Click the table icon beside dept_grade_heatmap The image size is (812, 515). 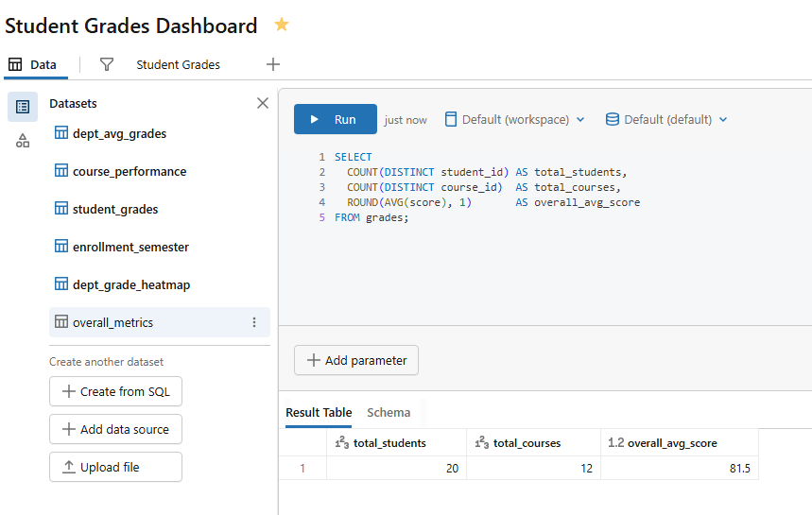(x=61, y=283)
